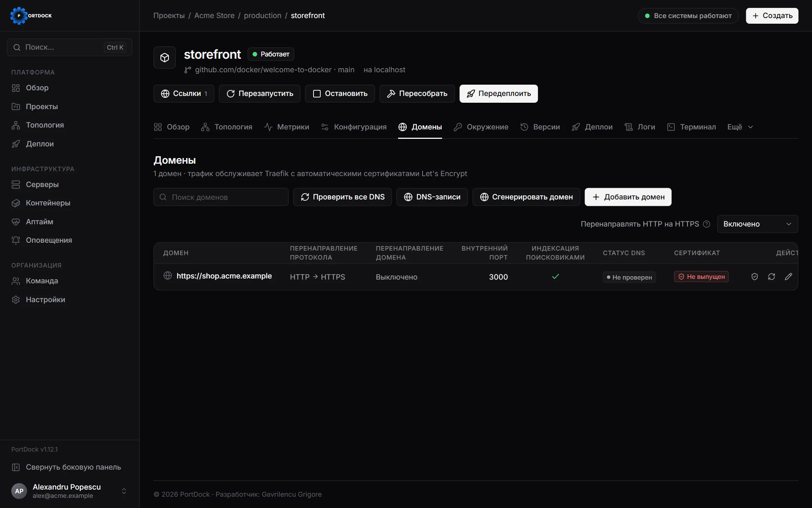The height and width of the screenshot is (508, 812).
Task: Click the help icon beside HTTP redirect label
Action: coord(706,224)
